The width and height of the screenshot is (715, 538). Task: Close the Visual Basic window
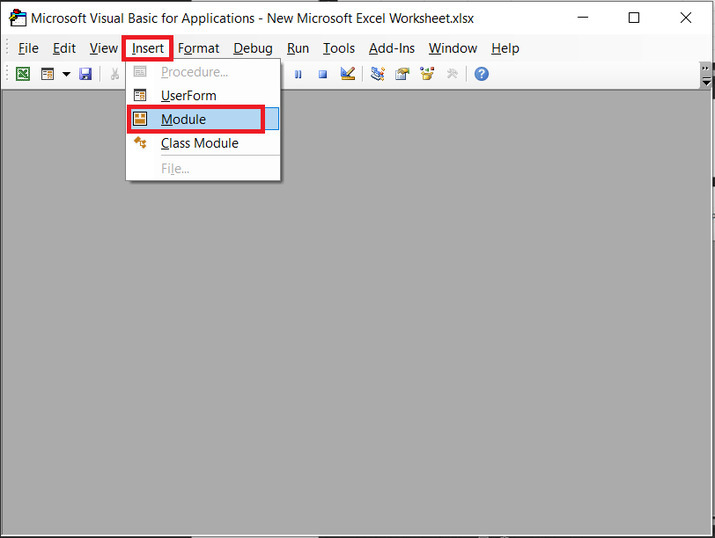point(685,18)
